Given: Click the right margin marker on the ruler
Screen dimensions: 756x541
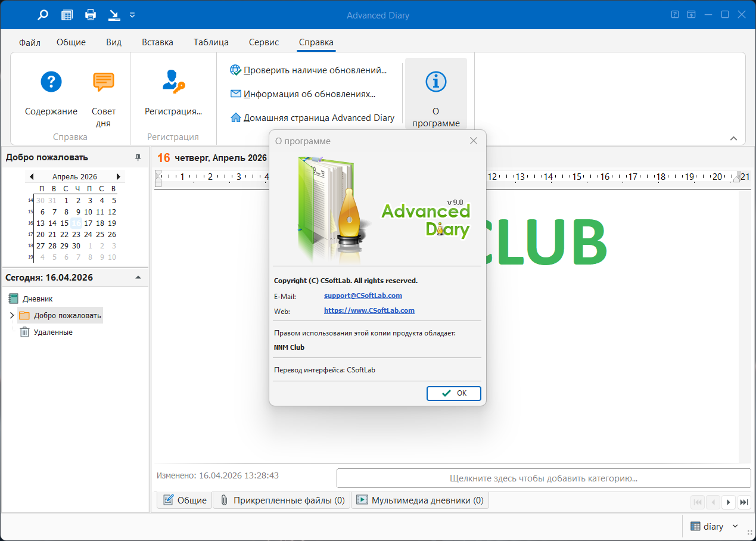Looking at the screenshot, I should point(736,177).
